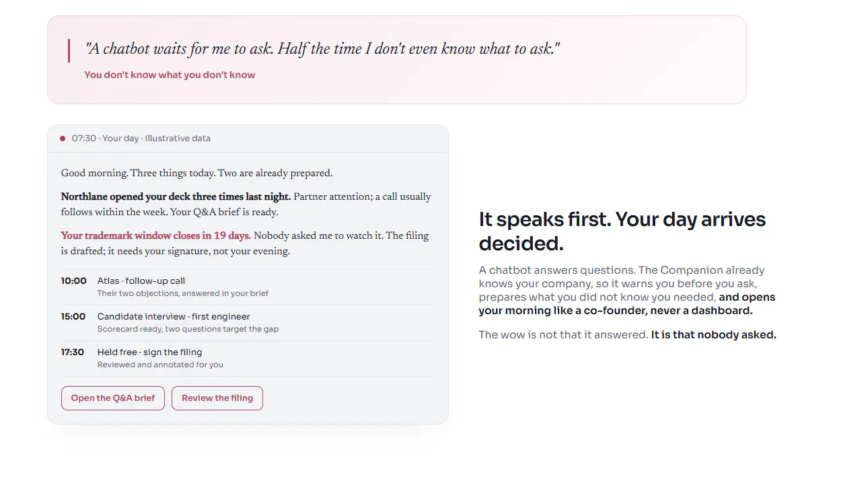Click "Reviewed and annotated for you" note
The width and height of the screenshot is (868, 485).
coord(160,365)
